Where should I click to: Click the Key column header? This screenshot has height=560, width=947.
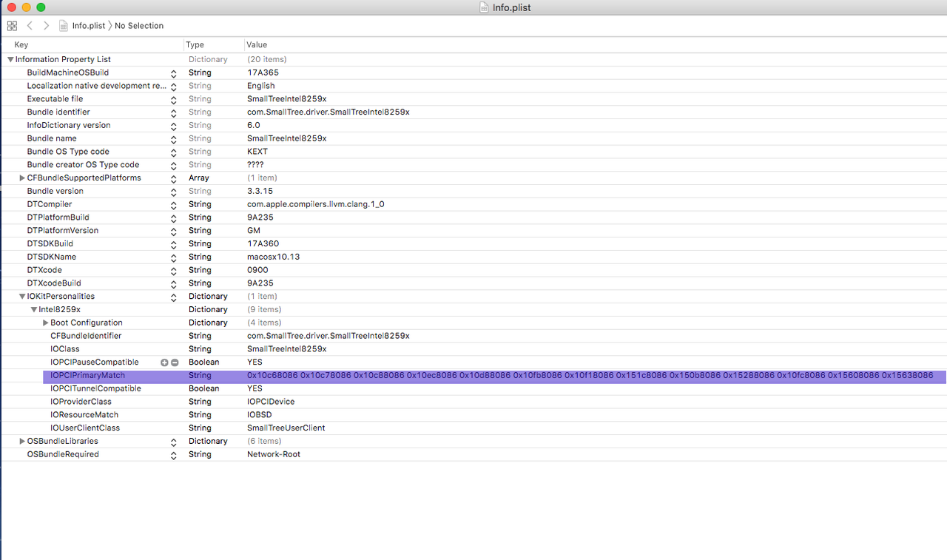point(21,45)
